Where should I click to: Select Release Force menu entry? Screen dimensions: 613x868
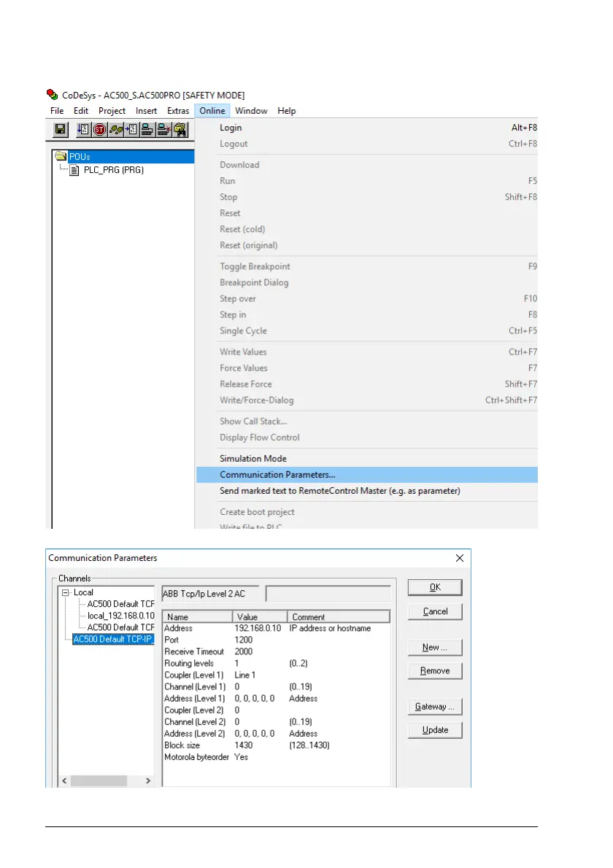click(367, 384)
